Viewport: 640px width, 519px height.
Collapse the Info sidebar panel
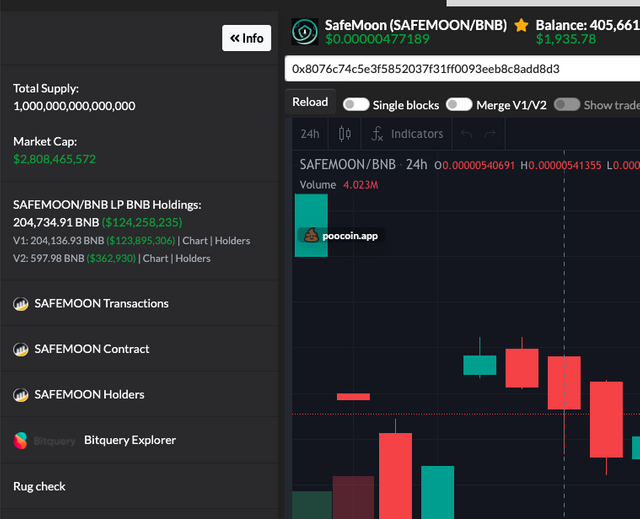coord(246,38)
